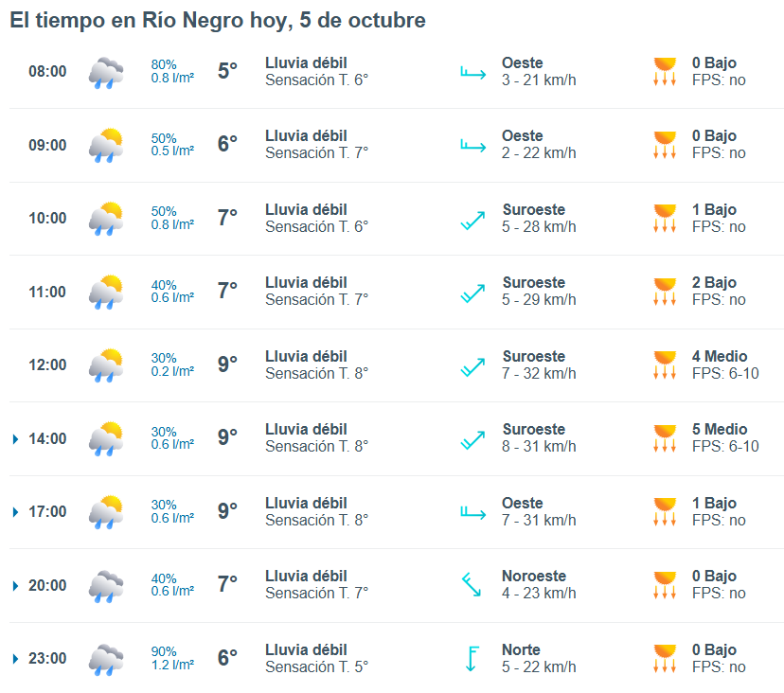Click the west wind arrow at 08:00

(x=472, y=72)
